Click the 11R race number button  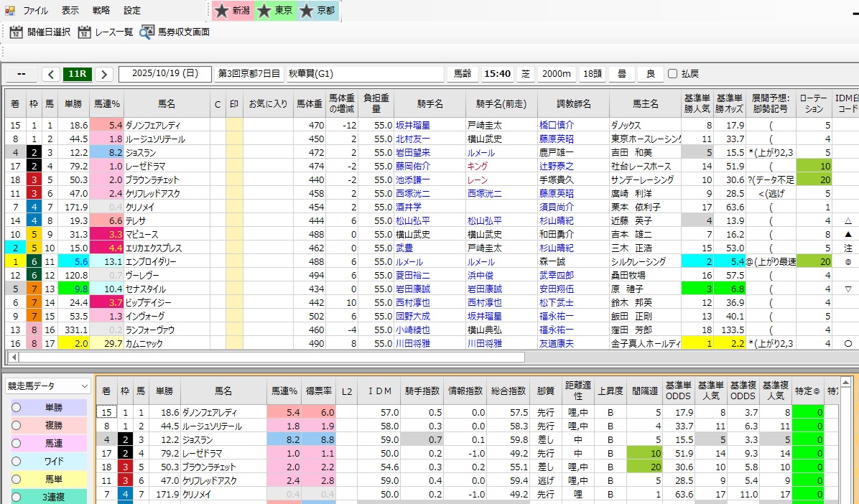[77, 74]
